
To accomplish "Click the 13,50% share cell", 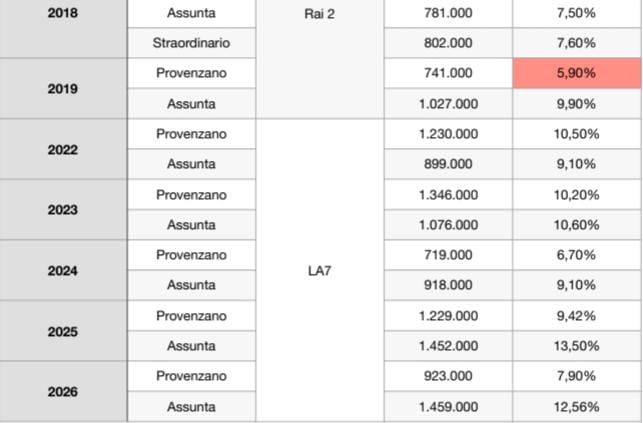I will pyautogui.click(x=577, y=346).
